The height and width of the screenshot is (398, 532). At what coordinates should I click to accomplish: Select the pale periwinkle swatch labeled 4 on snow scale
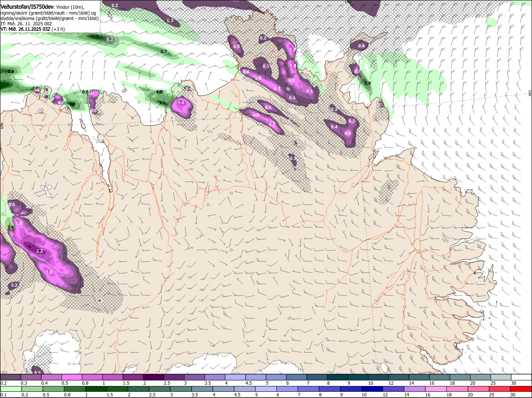click(235, 377)
